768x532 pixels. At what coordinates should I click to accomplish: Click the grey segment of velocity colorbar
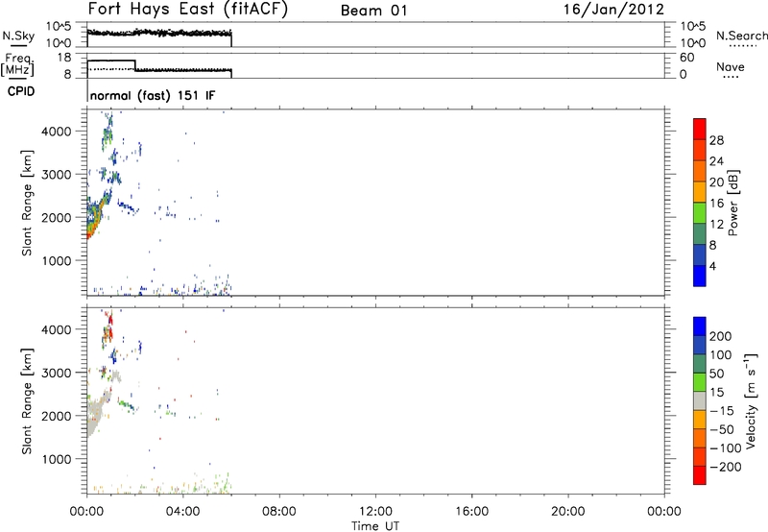point(700,400)
